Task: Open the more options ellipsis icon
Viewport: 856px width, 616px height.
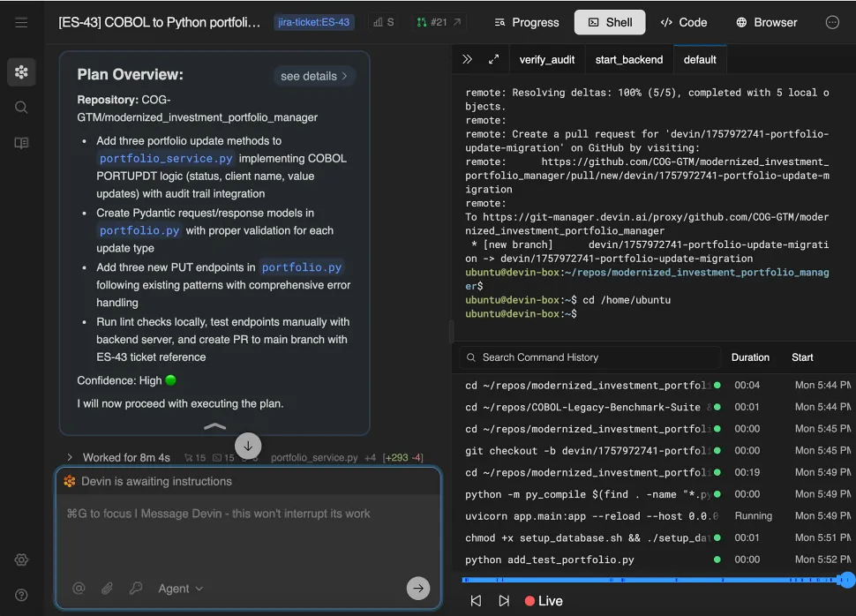Action: coord(832,22)
